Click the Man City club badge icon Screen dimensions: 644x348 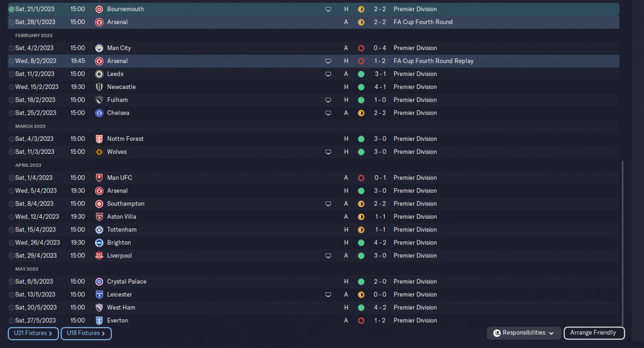99,48
